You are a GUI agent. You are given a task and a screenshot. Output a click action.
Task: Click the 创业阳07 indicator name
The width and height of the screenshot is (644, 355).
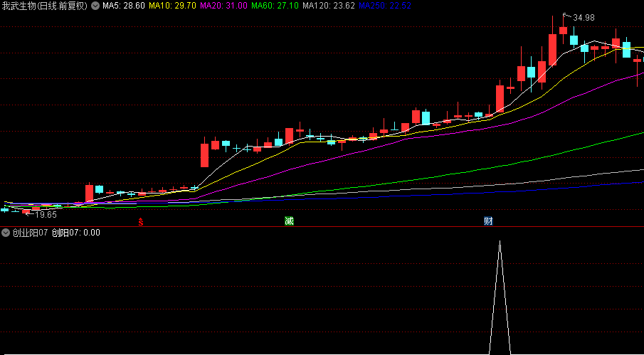pyautogui.click(x=30, y=233)
